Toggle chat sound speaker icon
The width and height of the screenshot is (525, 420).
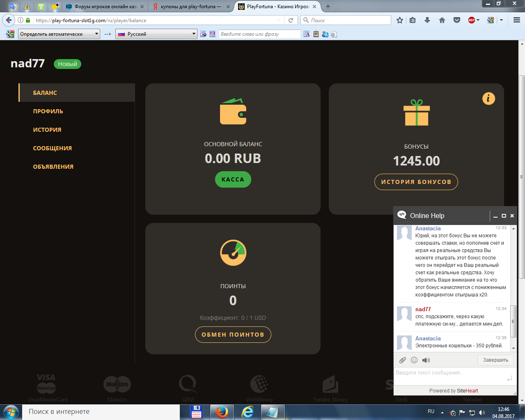426,360
